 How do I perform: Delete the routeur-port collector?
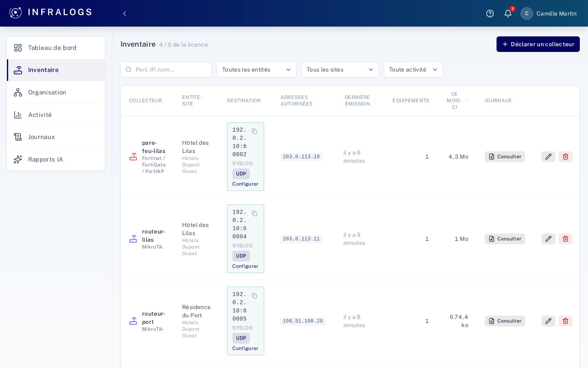click(566, 321)
